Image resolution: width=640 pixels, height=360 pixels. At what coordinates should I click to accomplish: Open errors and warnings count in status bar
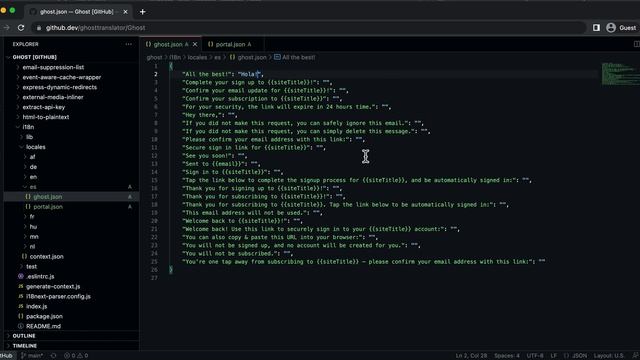pyautogui.click(x=76, y=356)
